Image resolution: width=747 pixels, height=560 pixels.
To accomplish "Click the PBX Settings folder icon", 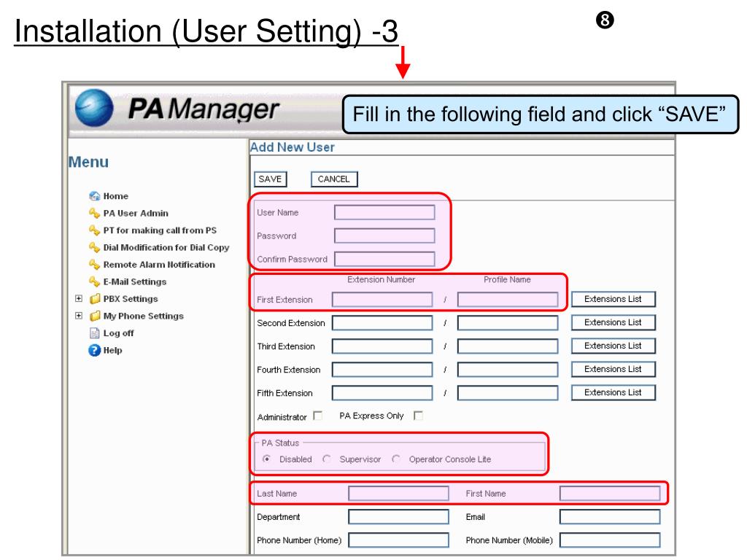I will tap(95, 298).
